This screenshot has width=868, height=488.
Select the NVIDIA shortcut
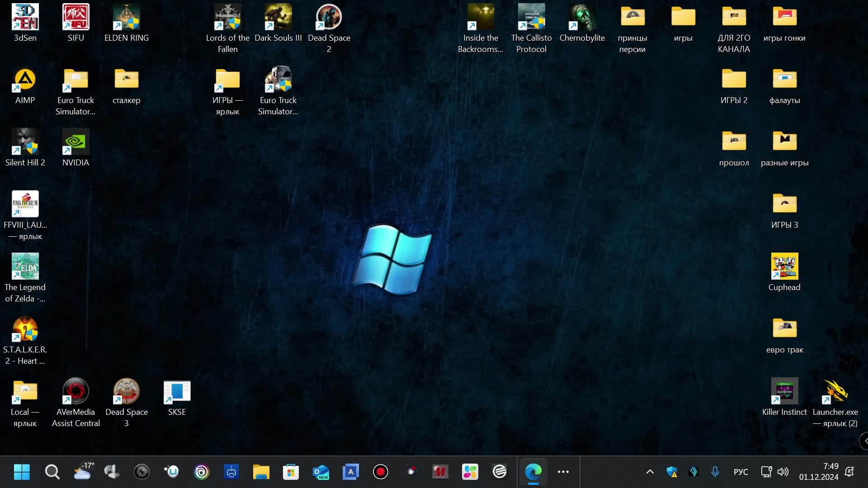[x=76, y=148]
